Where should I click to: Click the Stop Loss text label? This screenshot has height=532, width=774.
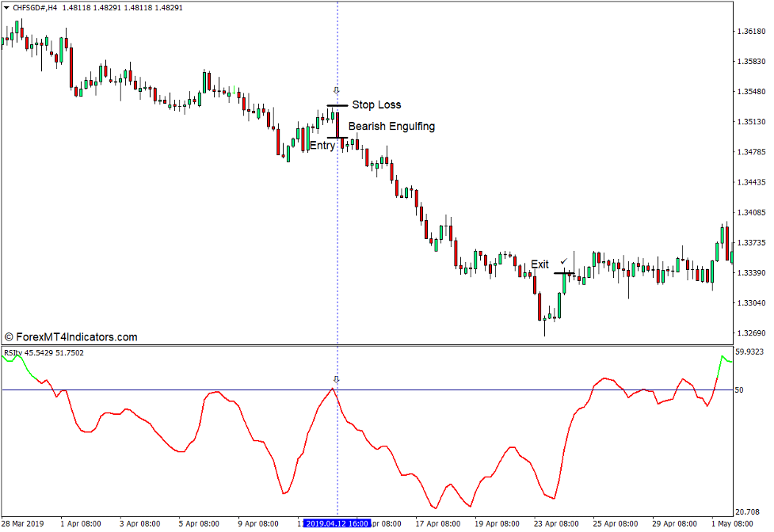tap(377, 104)
